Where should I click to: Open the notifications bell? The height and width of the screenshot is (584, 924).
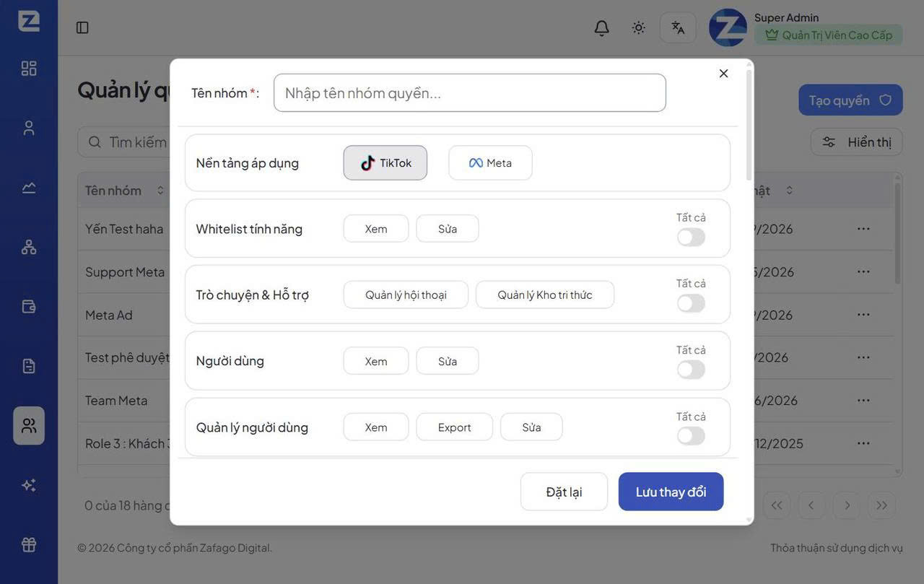point(601,27)
